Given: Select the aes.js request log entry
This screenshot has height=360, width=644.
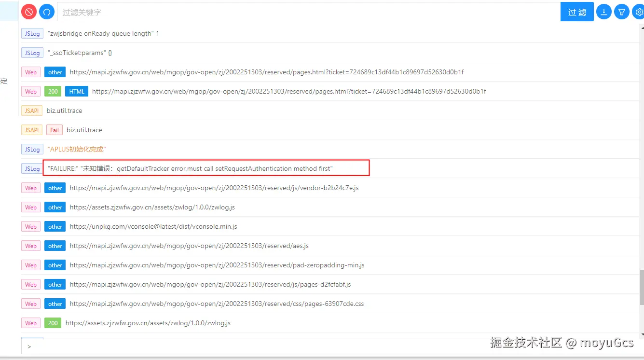Looking at the screenshot, I should pos(189,246).
